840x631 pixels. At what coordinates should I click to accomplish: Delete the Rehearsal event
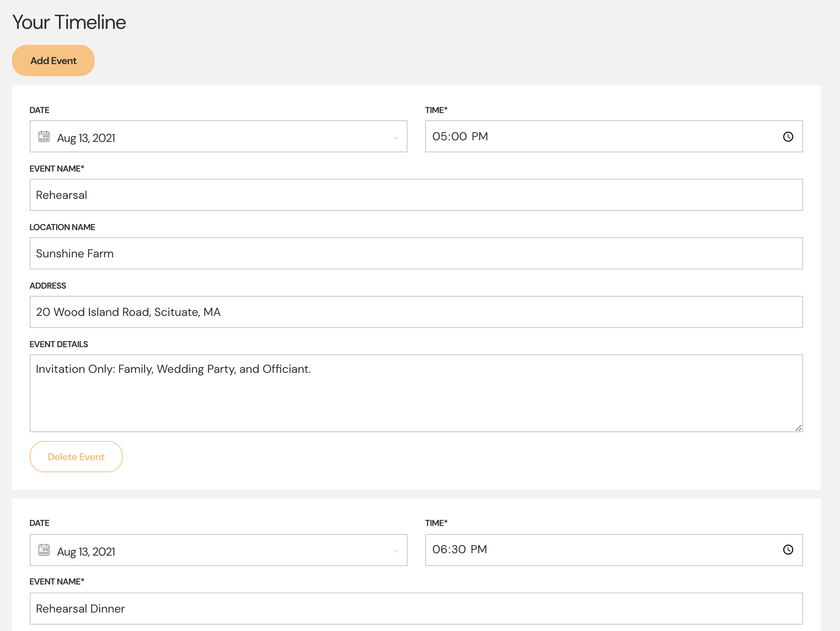[x=76, y=457]
